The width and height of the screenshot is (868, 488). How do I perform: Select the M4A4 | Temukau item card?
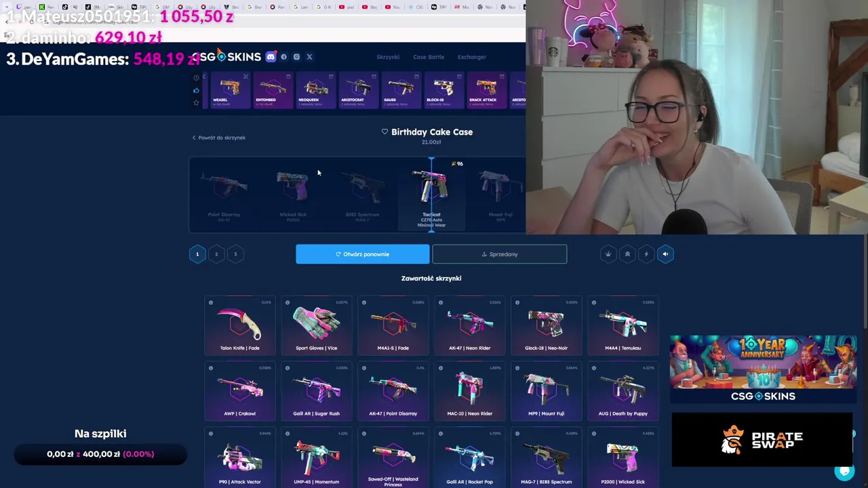coord(623,326)
